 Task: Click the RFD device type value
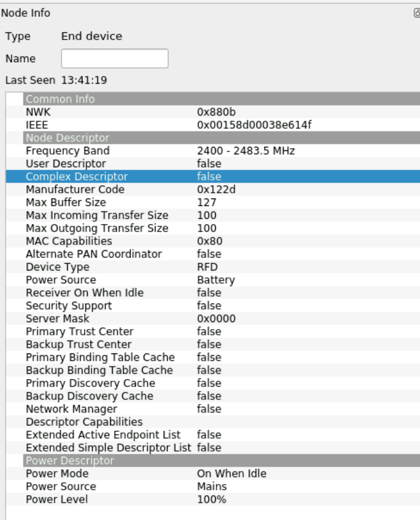[x=207, y=267]
